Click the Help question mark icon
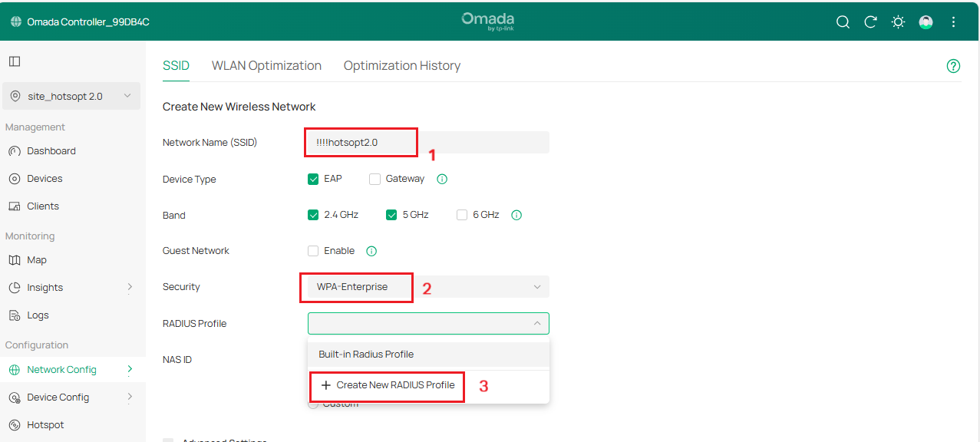The height and width of the screenshot is (442, 980). point(953,66)
